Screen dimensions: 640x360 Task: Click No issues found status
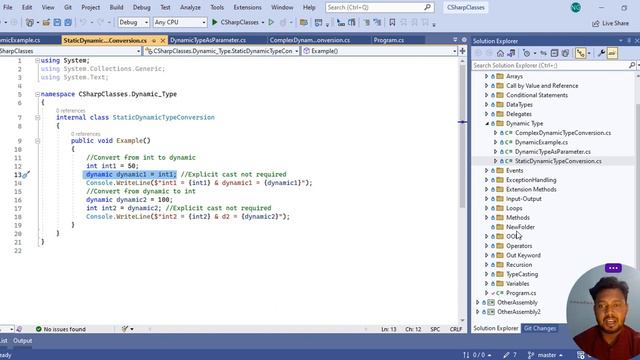click(60, 329)
